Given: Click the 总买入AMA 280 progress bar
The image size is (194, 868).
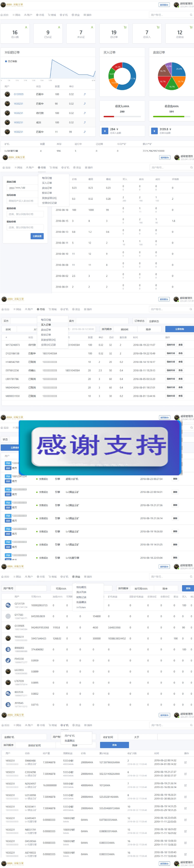Looking at the screenshot, I should [x=122, y=116].
